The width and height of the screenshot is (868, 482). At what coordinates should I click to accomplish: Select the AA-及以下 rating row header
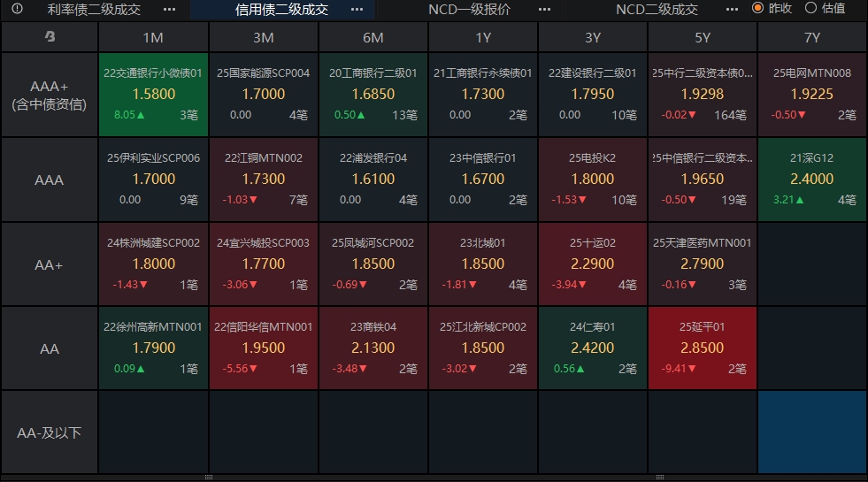click(x=50, y=432)
